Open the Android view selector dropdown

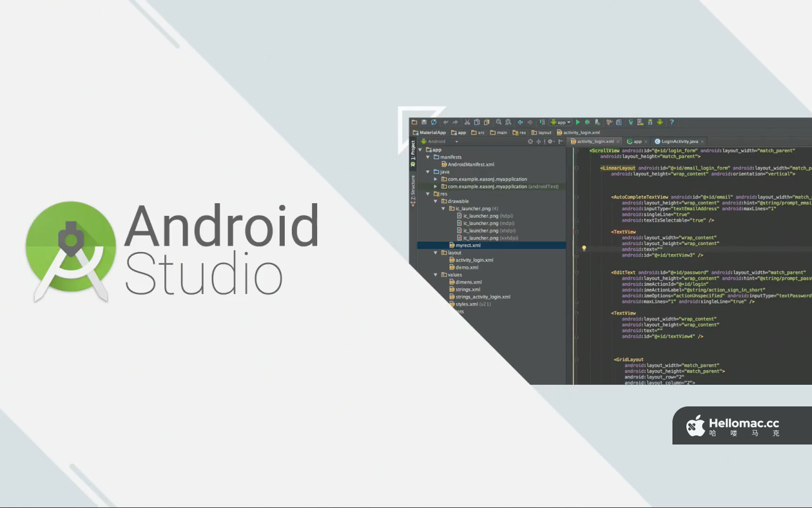coord(439,142)
